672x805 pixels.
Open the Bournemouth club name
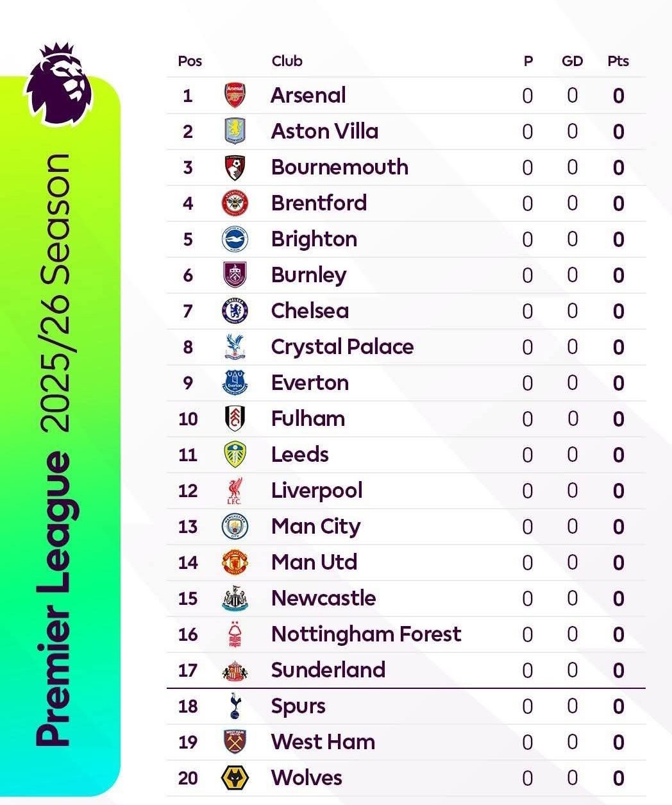(x=340, y=167)
